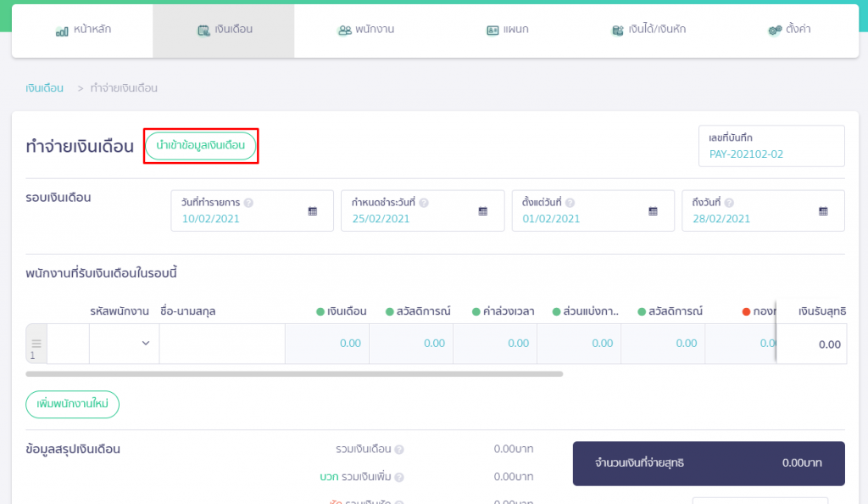Viewport: 868px width, 504px height.
Task: Click help icon beside รวมเงินเพิ่ม
Action: pos(399,477)
